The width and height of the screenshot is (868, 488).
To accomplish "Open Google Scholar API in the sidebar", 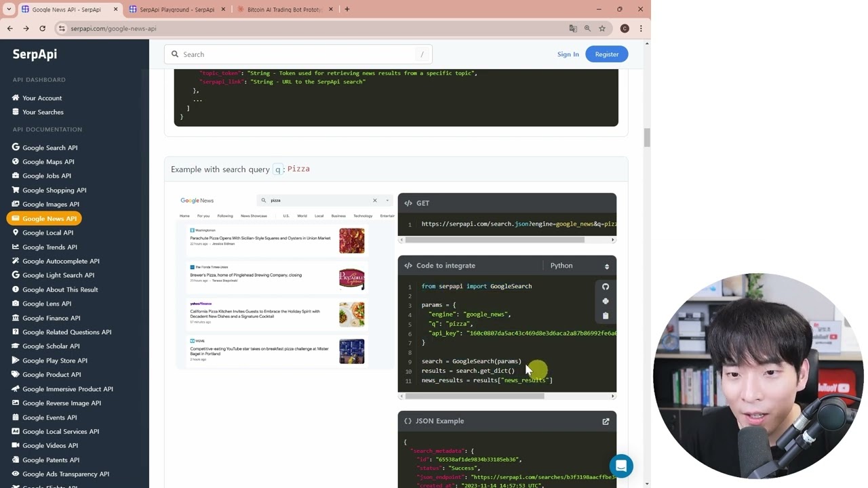I will 51,346.
